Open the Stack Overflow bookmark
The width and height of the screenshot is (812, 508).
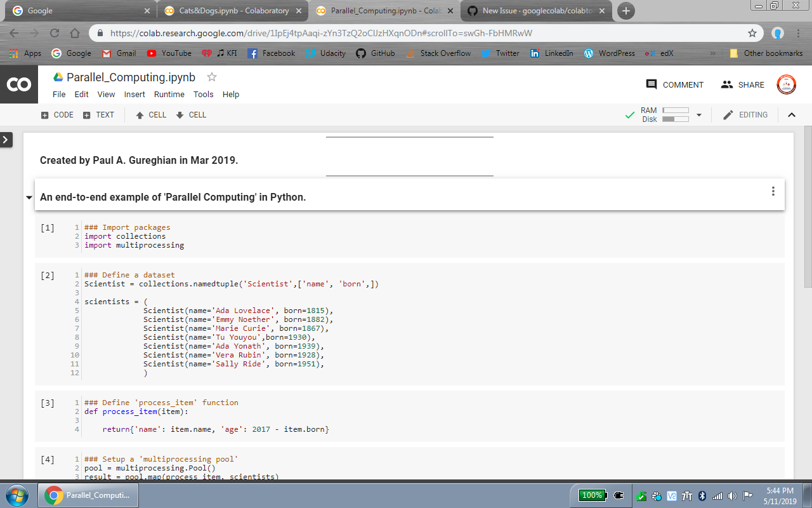click(x=438, y=53)
